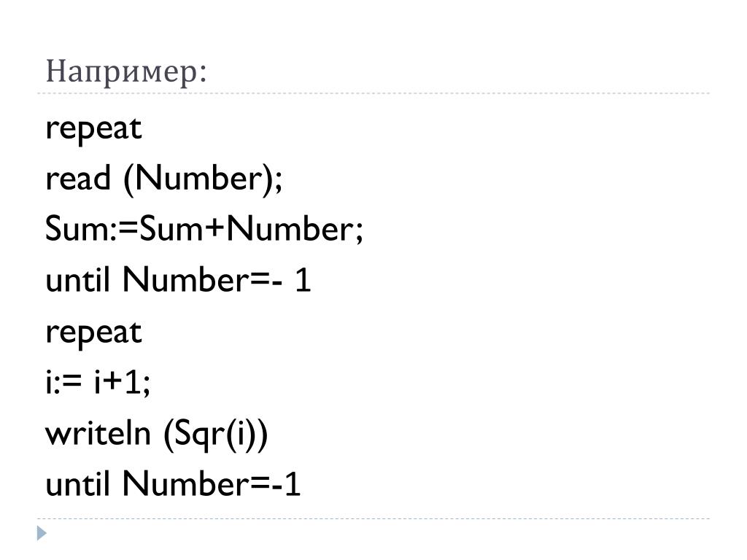Click the blue triangle arrow icon
This screenshot has width=747, height=560.
point(42,533)
